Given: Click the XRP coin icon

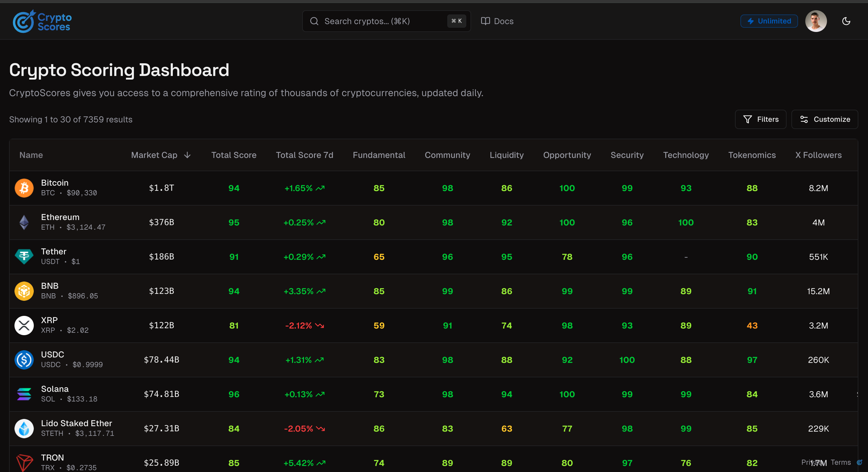Looking at the screenshot, I should coord(24,325).
